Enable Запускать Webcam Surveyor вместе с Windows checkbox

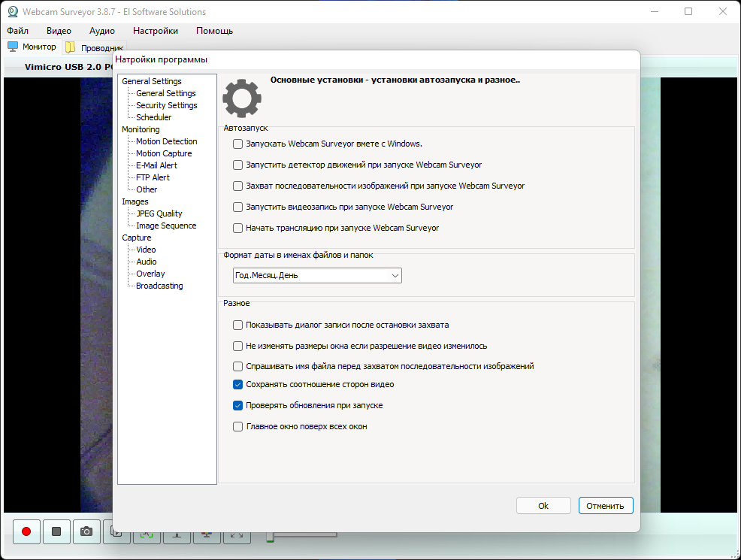(x=238, y=144)
